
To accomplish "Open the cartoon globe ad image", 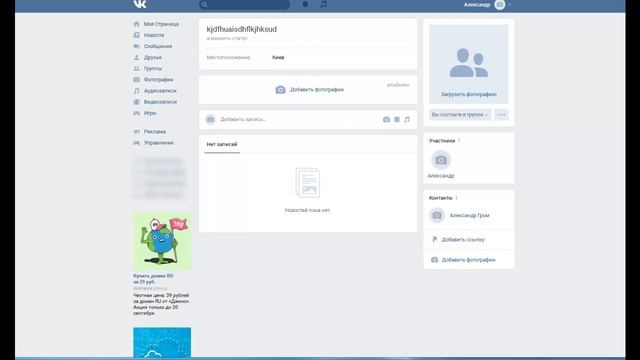I will click(162, 241).
